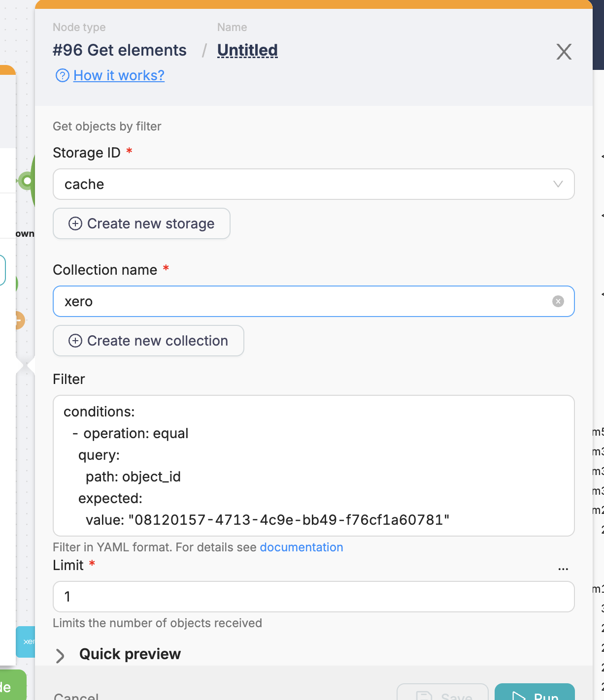Run the node with the play button
This screenshot has width=604, height=700.
535,693
